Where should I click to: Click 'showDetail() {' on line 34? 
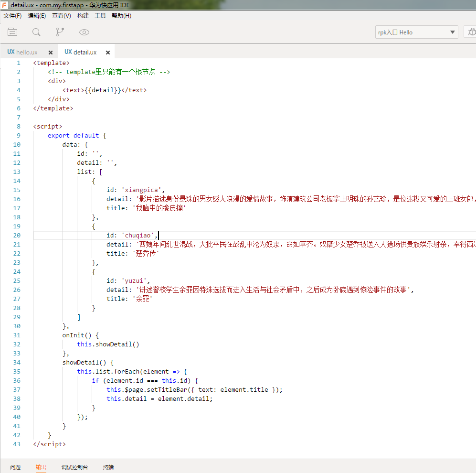[88, 363]
